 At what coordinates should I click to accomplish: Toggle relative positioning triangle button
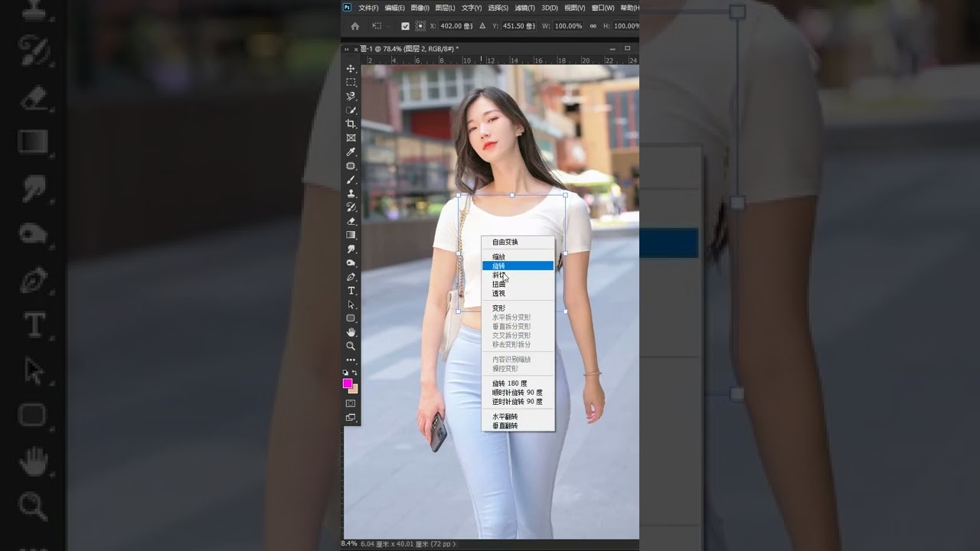[482, 26]
